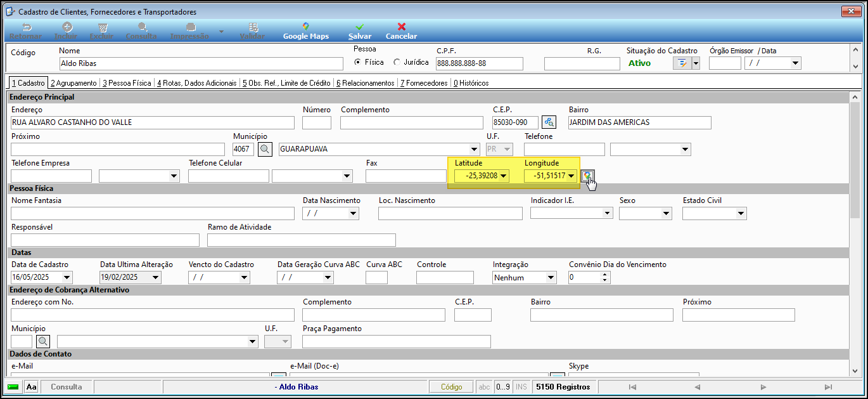Click the Aa case toggle in status bar
This screenshot has height=399, width=868.
tap(32, 387)
